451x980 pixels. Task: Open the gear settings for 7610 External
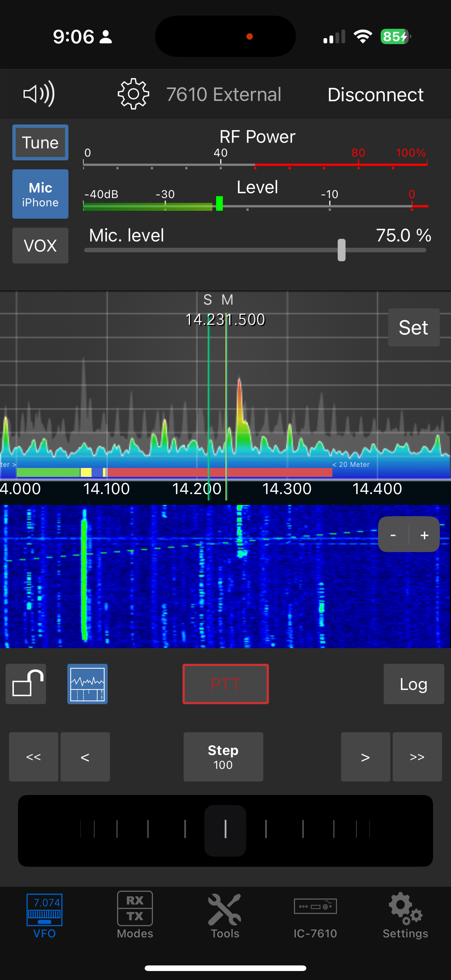133,94
